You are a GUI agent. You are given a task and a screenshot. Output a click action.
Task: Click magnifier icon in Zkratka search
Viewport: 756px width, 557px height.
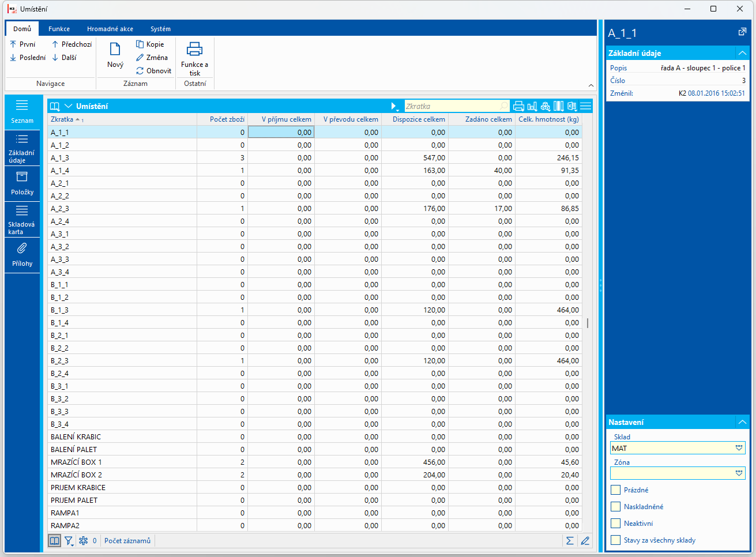(x=503, y=106)
